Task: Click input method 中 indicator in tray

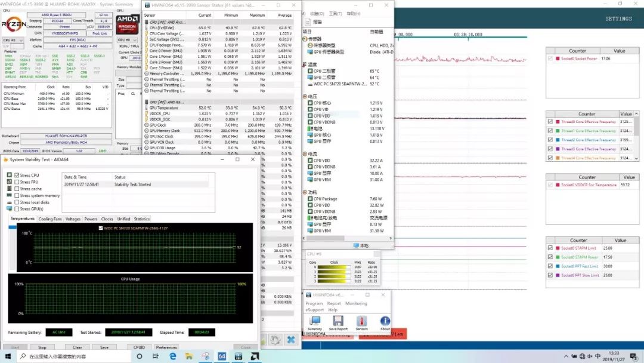Action: click(597, 356)
